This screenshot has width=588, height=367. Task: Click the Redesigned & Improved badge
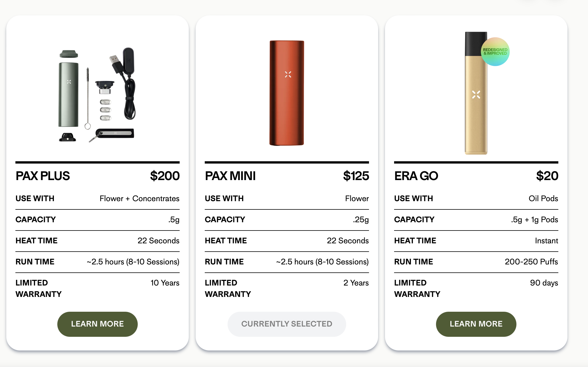pyautogui.click(x=495, y=52)
